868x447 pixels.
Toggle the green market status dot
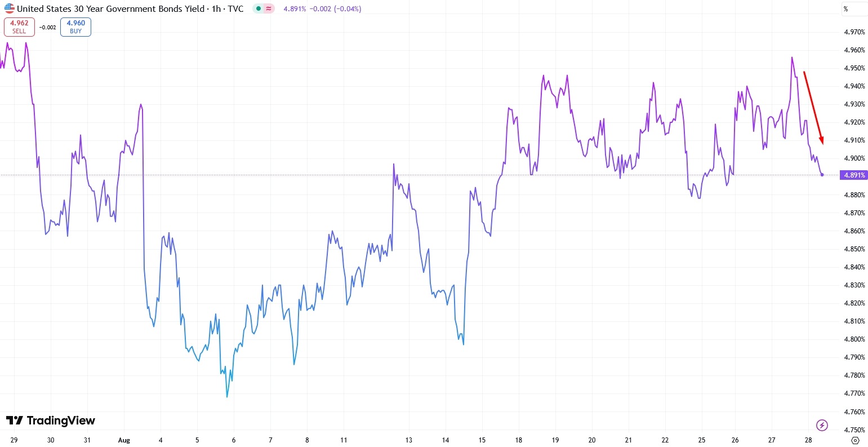258,9
